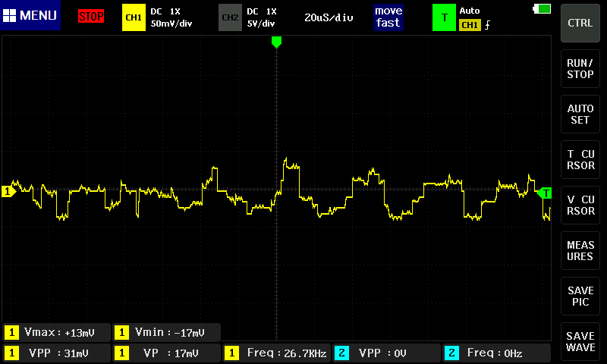The height and width of the screenshot is (364, 607).
Task: Tap the channel 2 VPP 0V measurement
Action: pos(386,353)
